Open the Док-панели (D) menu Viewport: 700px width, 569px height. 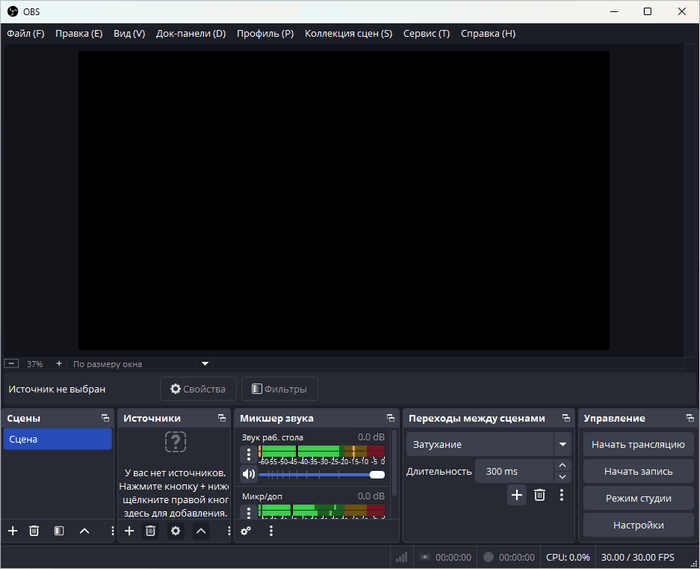click(x=190, y=33)
